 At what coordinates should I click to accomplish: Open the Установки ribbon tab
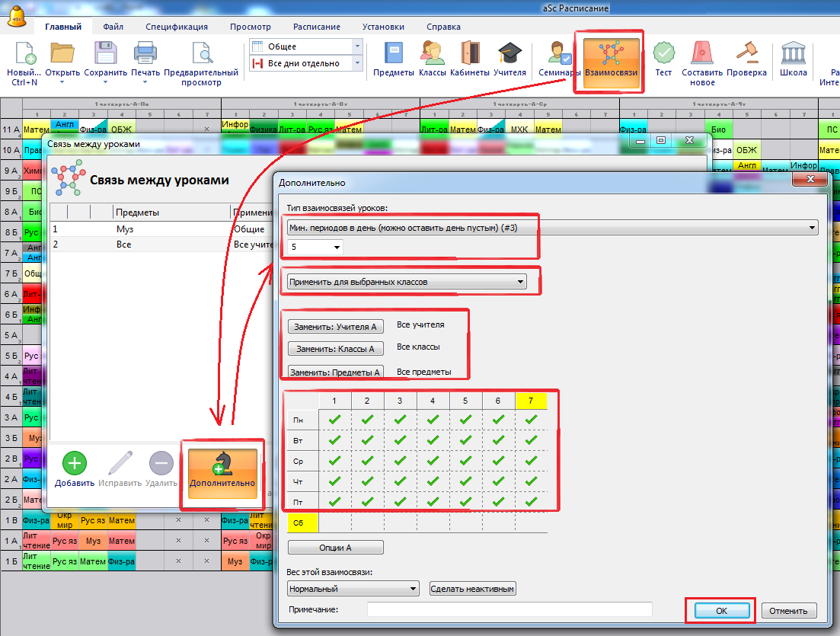[382, 27]
